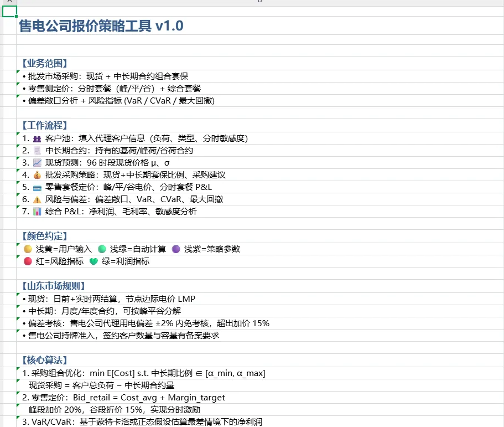Select the text 现货+中长期套保比例、采购建议
This screenshot has height=427, width=504.
164,175
